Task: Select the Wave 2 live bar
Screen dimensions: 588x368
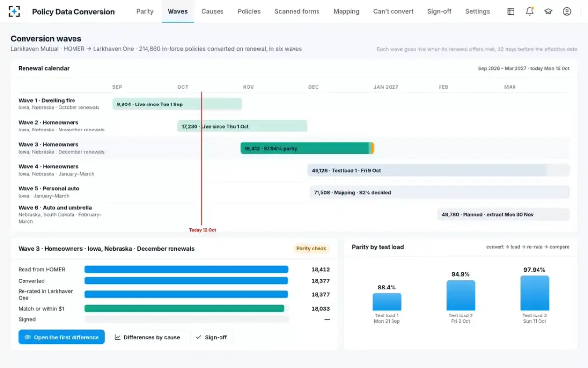Action: tap(242, 126)
